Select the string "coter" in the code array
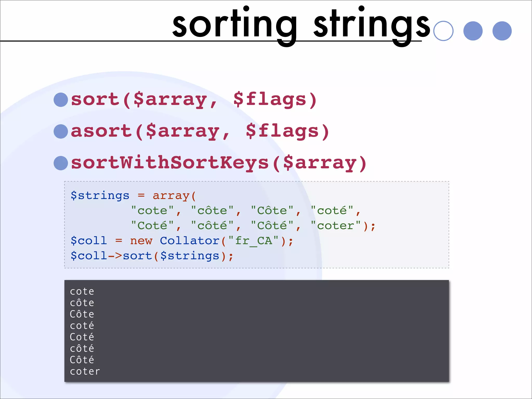Viewport: 532px width, 399px height. [x=336, y=225]
